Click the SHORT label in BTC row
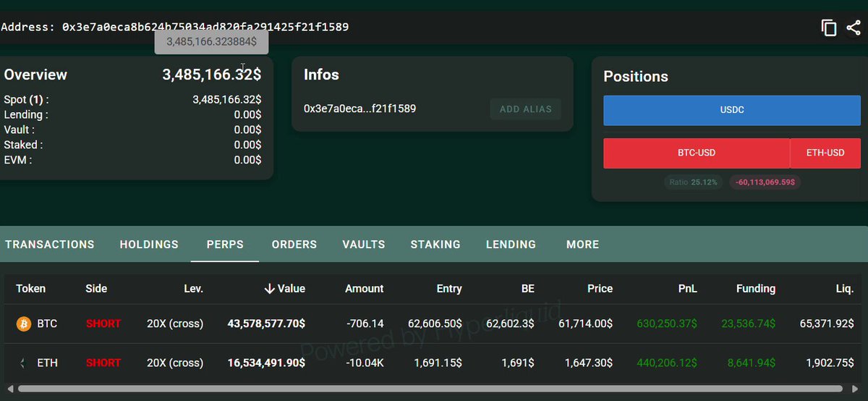Screen dimensions: 868x401 [103, 324]
